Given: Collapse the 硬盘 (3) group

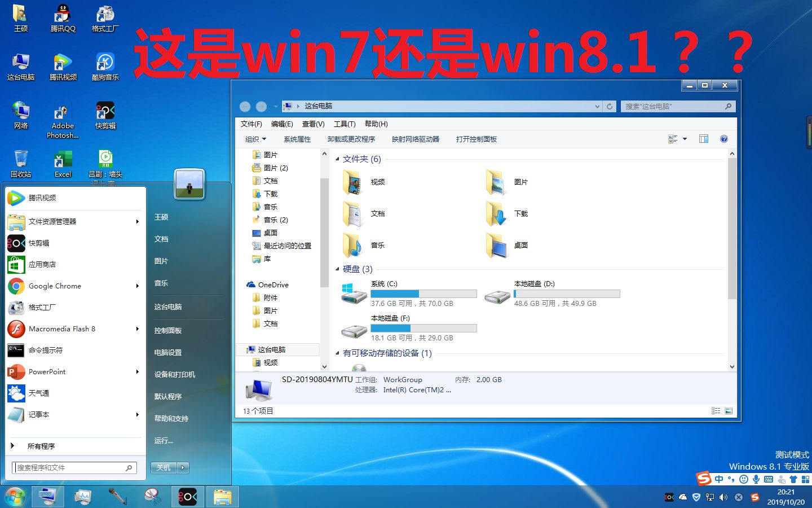Looking at the screenshot, I should point(337,269).
